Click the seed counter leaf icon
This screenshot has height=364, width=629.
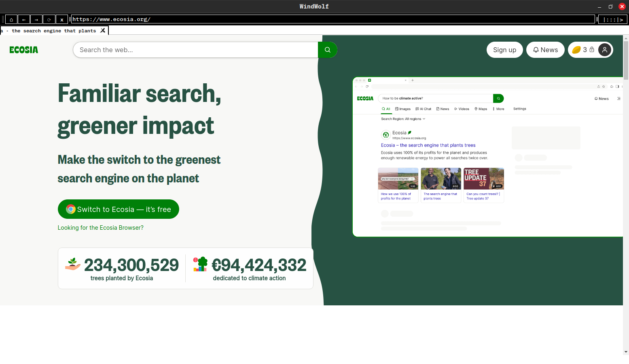576,50
